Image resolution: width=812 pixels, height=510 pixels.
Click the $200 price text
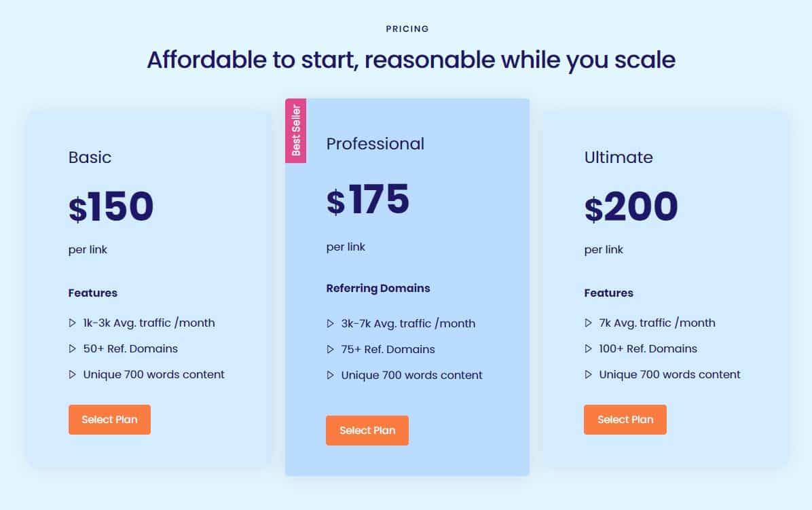(x=631, y=206)
